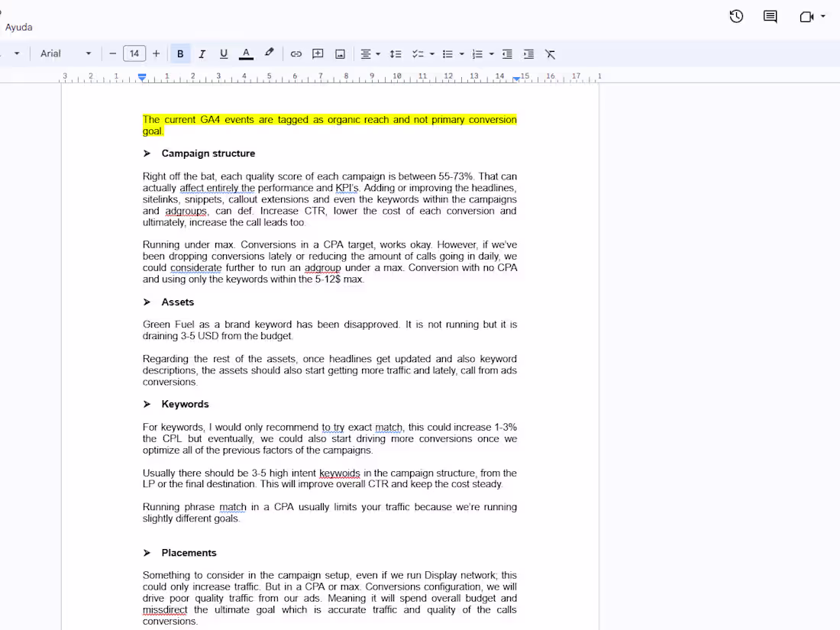Open line and paragraph spacing
The image size is (840, 630).
396,53
